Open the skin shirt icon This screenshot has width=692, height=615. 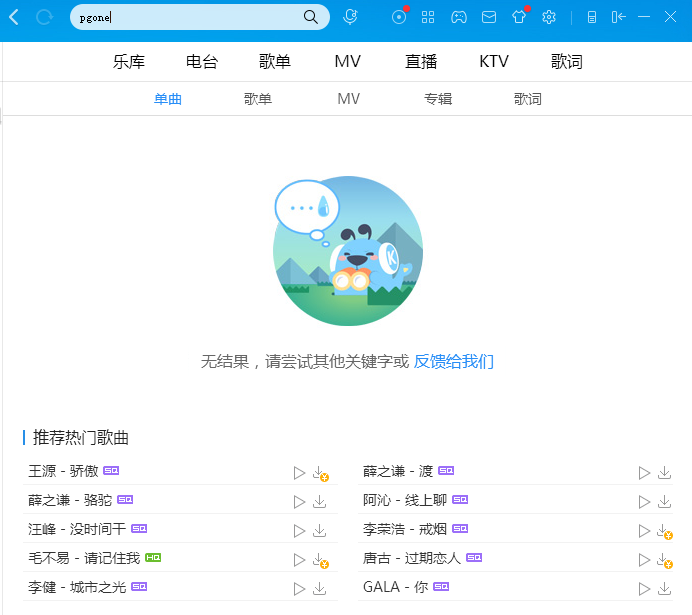pyautogui.click(x=519, y=17)
